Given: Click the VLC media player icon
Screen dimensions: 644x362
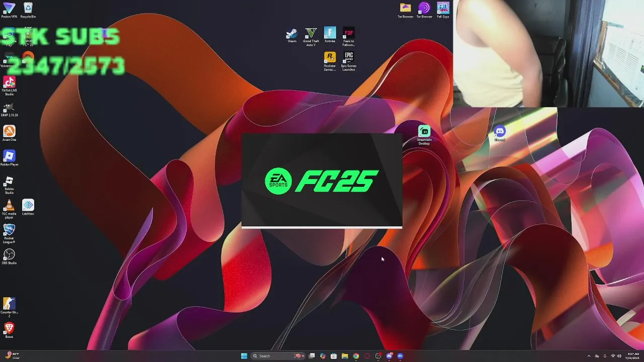Looking at the screenshot, I should pyautogui.click(x=9, y=209).
